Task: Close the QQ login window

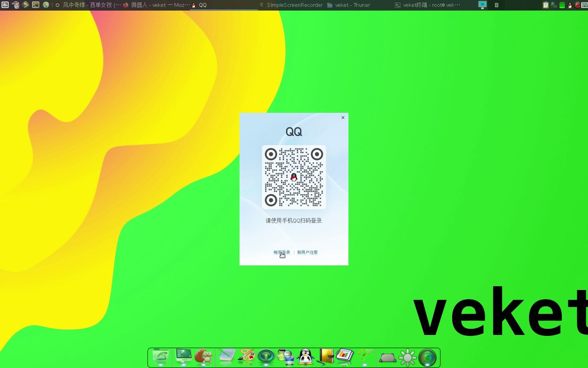Action: pos(343,118)
